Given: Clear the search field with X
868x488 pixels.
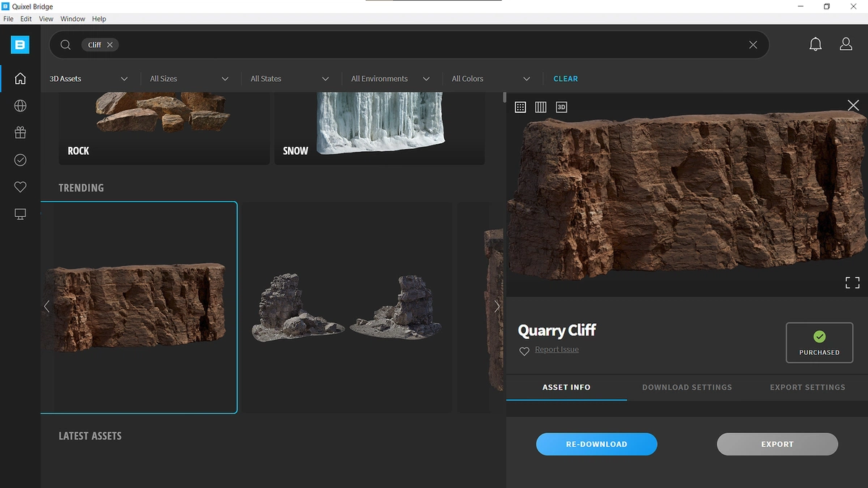Looking at the screenshot, I should (753, 45).
